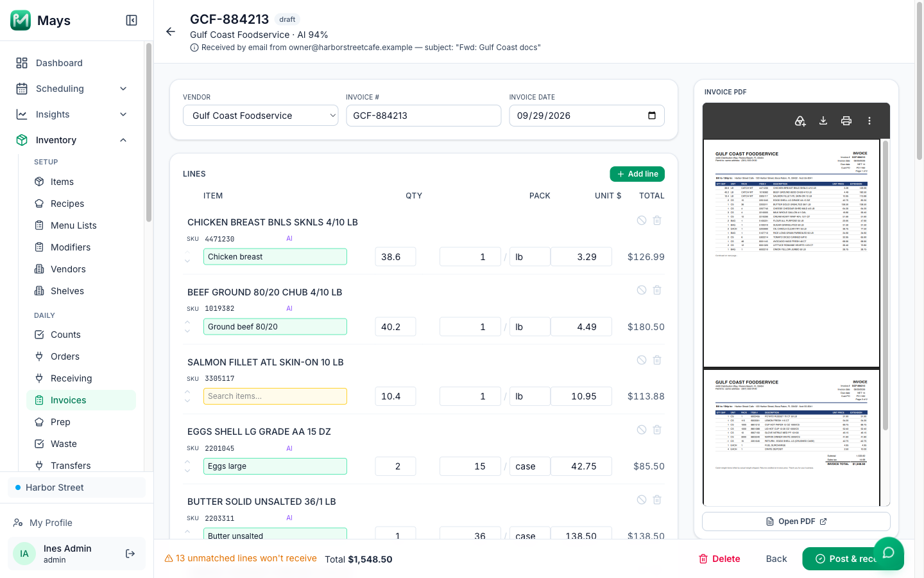The width and height of the screenshot is (924, 578).
Task: Delete the EGGS SHELL LG GRADE AA line
Action: [x=657, y=430]
